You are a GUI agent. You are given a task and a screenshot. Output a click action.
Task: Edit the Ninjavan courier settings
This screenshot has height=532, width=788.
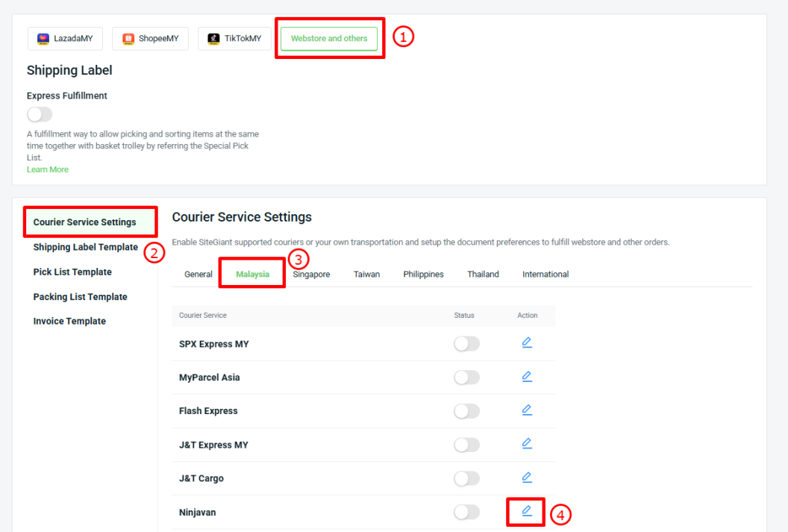coord(526,511)
